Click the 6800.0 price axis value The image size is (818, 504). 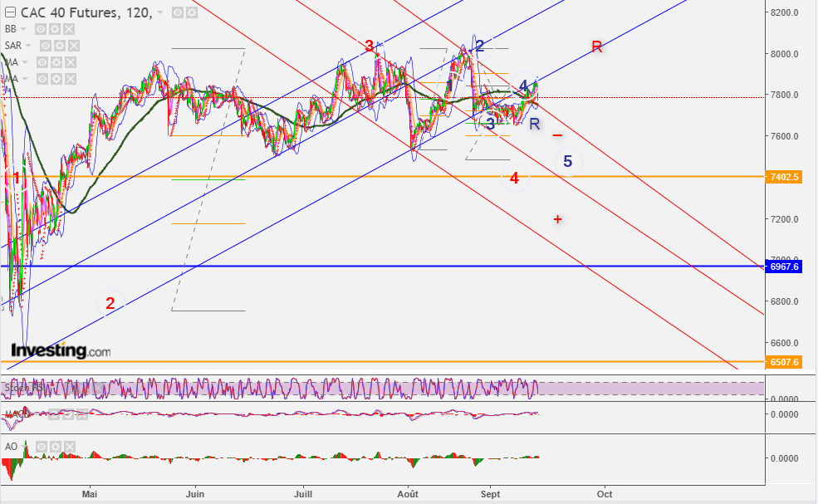pyautogui.click(x=785, y=301)
